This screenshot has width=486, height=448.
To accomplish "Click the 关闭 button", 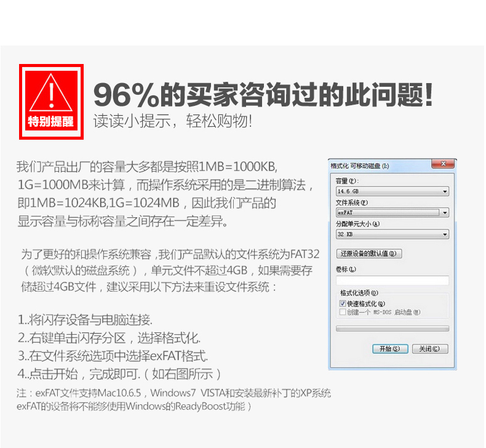I will tap(430, 349).
